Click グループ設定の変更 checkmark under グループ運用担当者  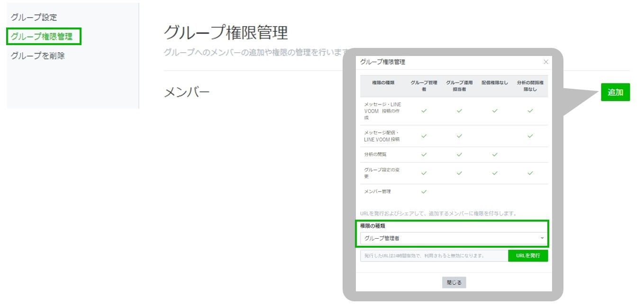[459, 173]
